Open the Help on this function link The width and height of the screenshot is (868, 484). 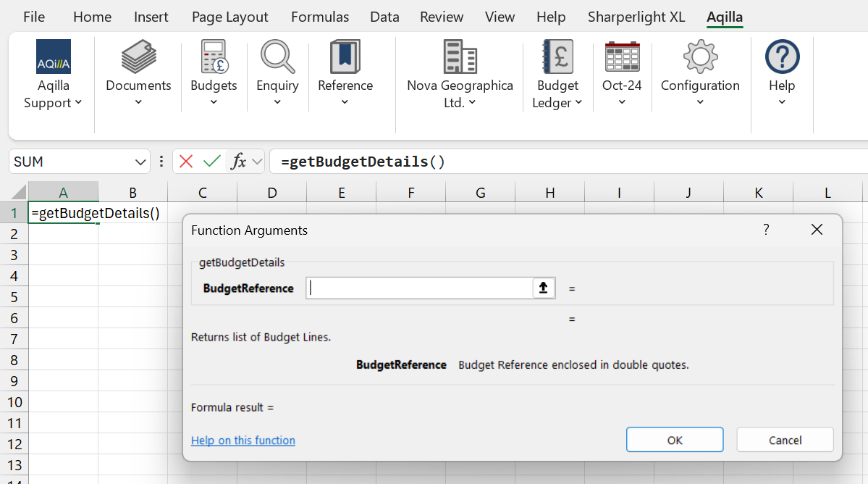click(243, 441)
